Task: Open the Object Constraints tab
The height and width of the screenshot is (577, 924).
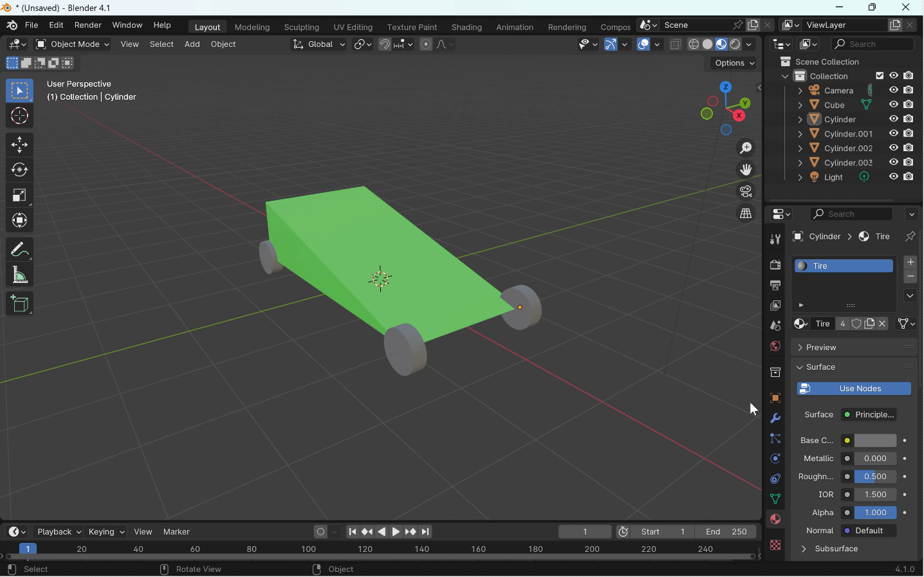Action: 775,480
